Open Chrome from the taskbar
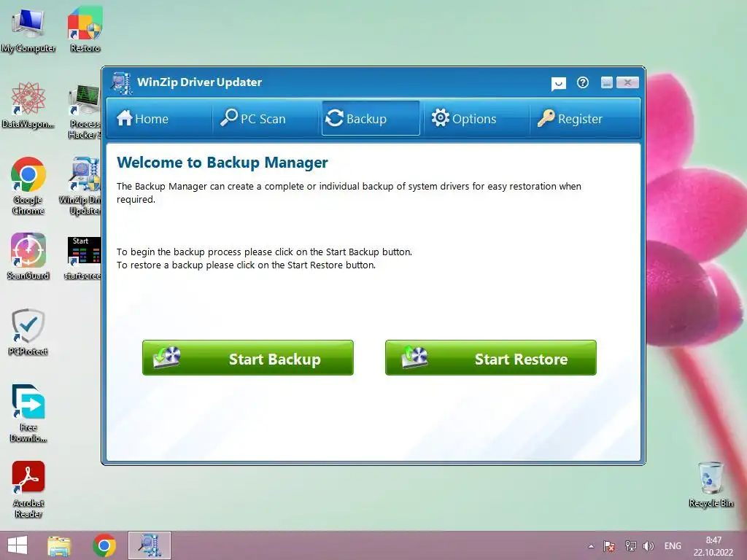747x560 pixels. (x=104, y=545)
